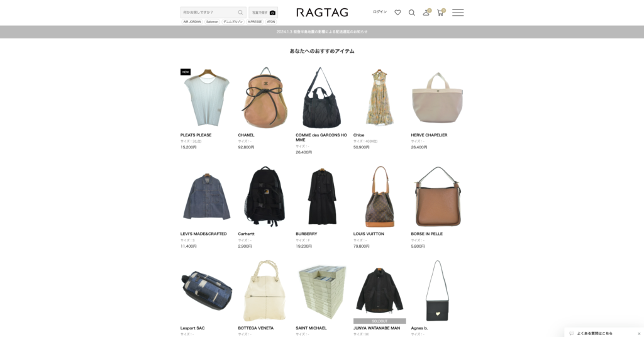Open photo search with the camera button
The width and height of the screenshot is (644, 337).
[x=264, y=13]
